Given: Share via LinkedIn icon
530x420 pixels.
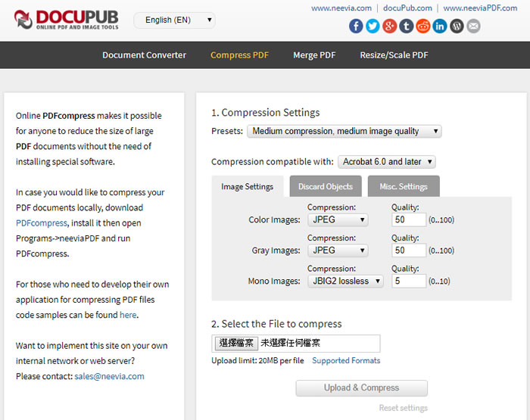Looking at the screenshot, I should [440, 26].
